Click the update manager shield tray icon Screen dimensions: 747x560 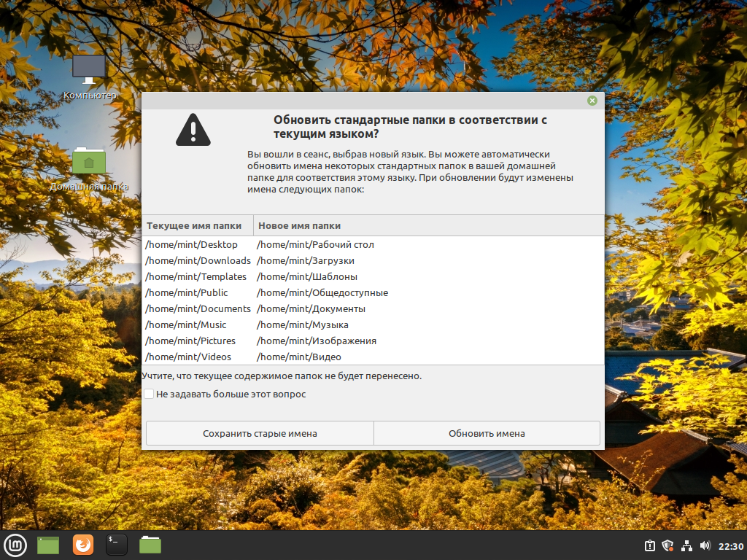(x=668, y=545)
